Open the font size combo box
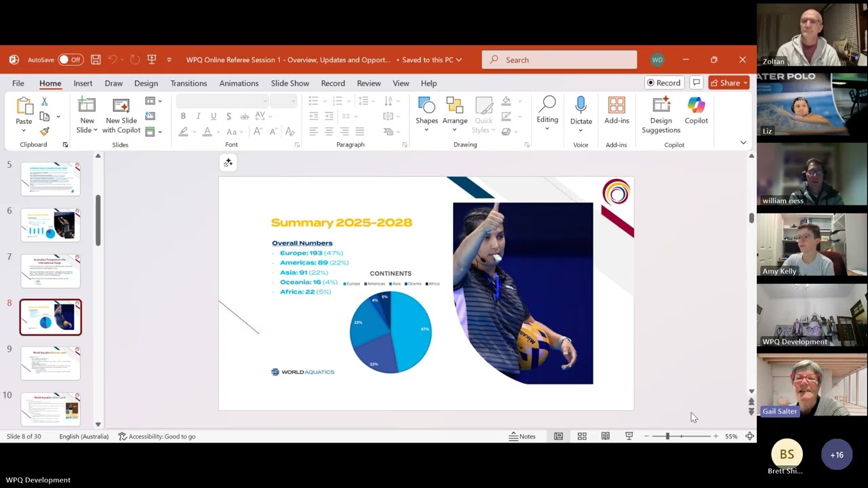This screenshot has width=868, height=488. pos(285,101)
